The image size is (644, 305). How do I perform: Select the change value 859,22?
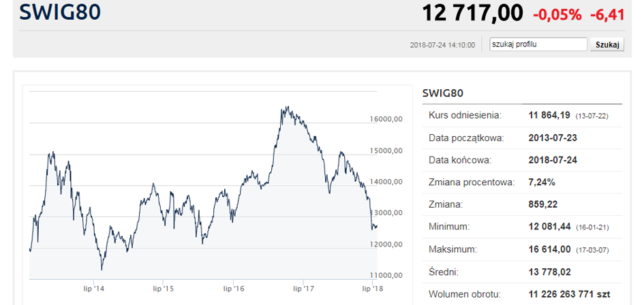pos(543,204)
